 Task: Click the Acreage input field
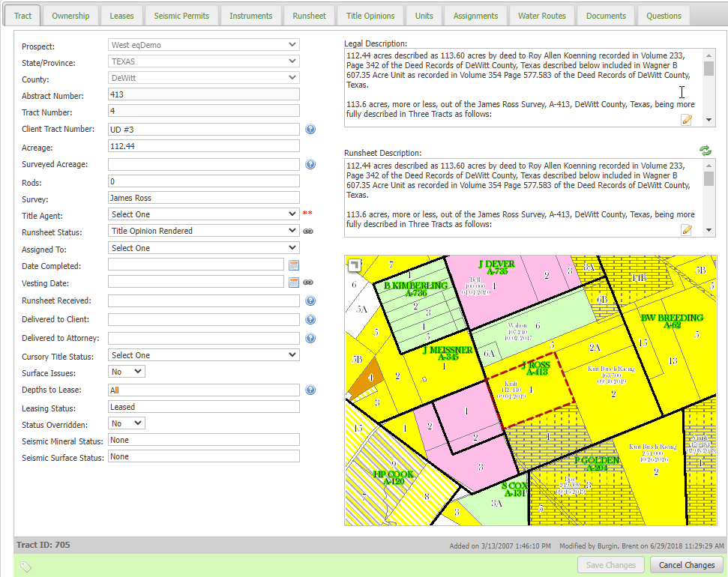203,146
